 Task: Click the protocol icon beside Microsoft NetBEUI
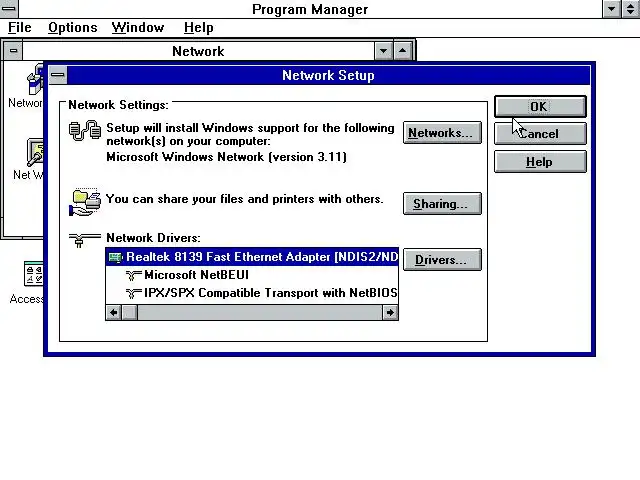pyautogui.click(x=133, y=276)
